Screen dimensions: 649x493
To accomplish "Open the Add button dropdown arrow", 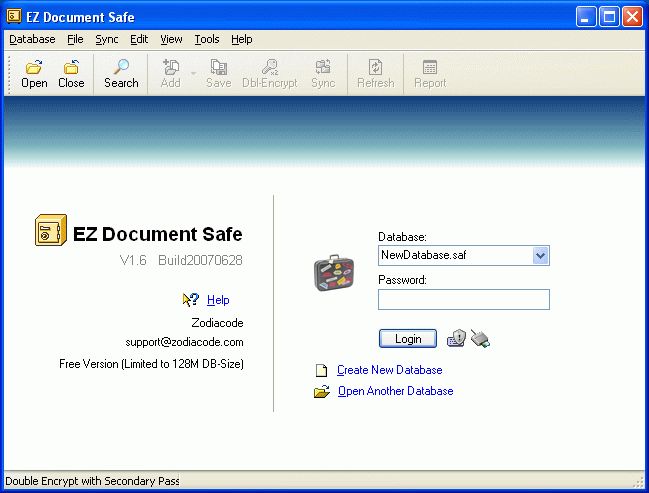I will [193, 74].
